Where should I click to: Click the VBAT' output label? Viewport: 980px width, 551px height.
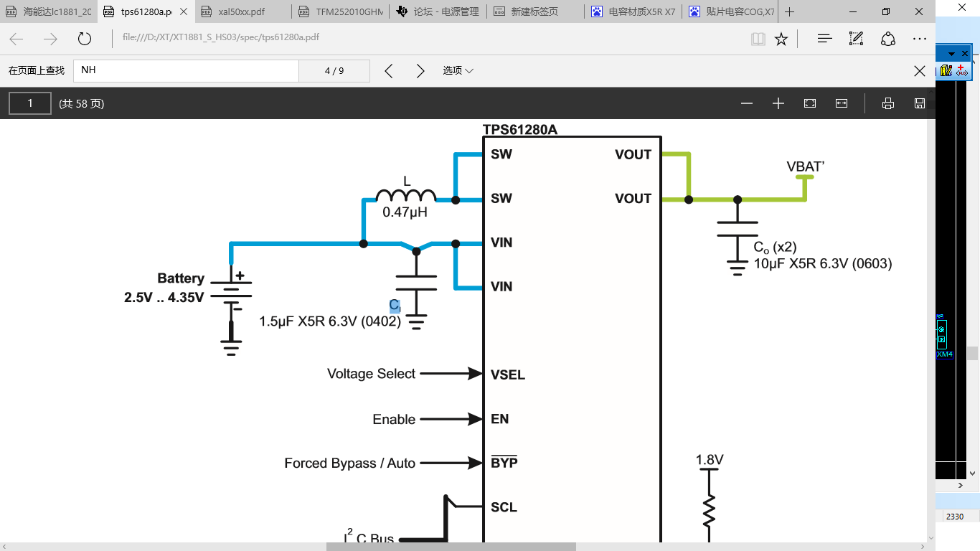click(806, 166)
